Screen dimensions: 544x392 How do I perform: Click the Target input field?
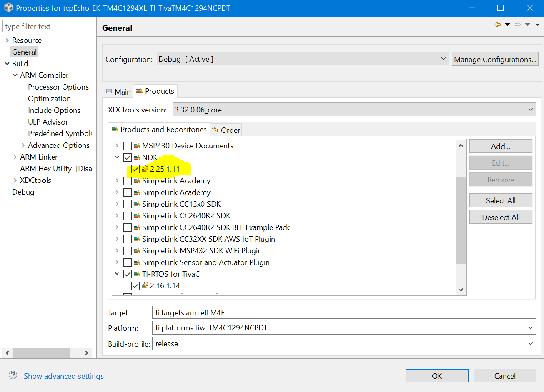click(x=344, y=312)
